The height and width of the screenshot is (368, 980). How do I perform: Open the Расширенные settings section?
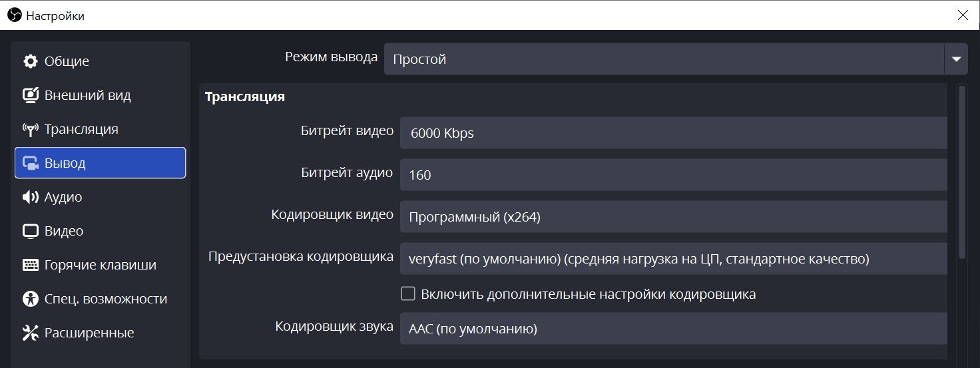89,333
